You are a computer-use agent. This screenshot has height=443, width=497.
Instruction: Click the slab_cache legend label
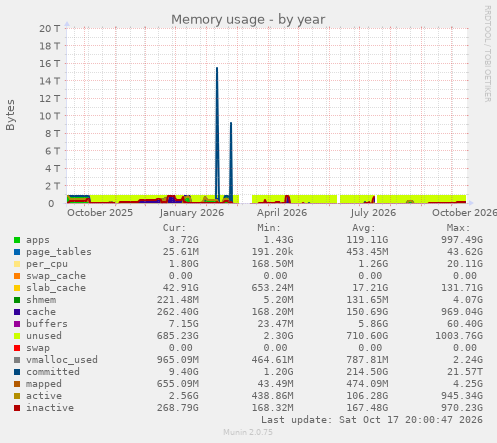point(56,288)
